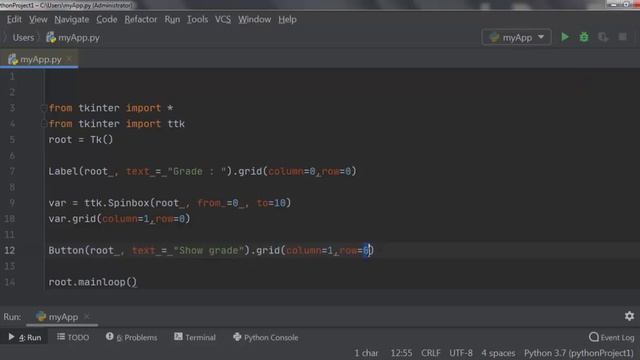Open the TODO tool window
The image size is (640, 360).
click(73, 337)
